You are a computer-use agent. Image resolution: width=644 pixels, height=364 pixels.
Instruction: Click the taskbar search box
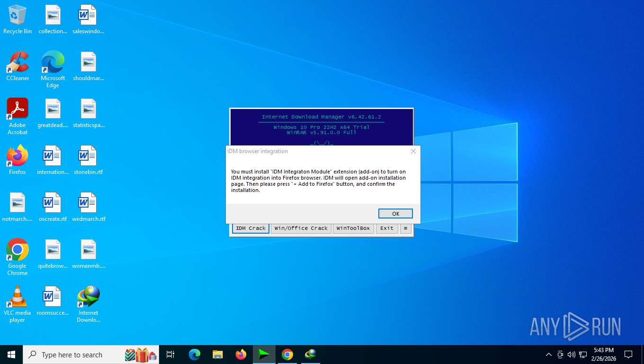91,355
